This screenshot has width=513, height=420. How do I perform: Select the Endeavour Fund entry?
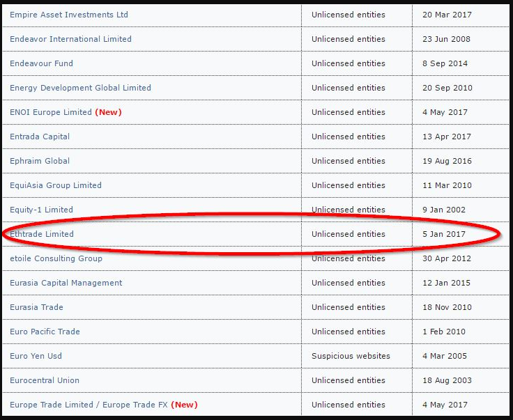42,63
